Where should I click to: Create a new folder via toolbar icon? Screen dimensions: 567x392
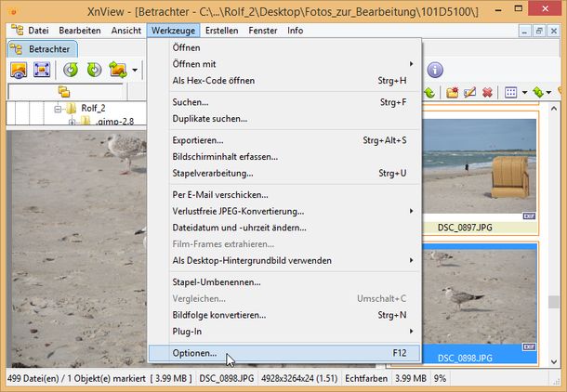click(x=453, y=93)
